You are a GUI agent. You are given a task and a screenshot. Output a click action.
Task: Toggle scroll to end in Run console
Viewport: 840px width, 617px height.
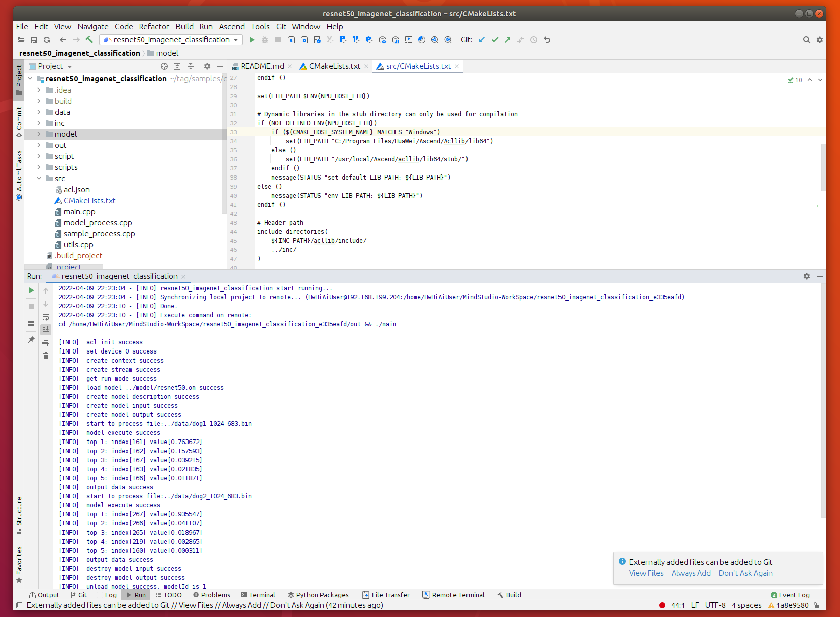click(46, 330)
